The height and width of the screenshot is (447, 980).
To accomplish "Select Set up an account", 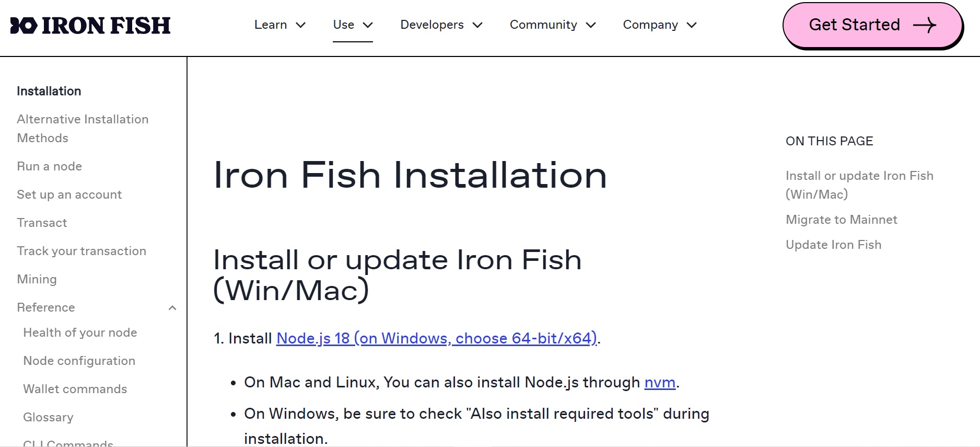I will pos(69,194).
